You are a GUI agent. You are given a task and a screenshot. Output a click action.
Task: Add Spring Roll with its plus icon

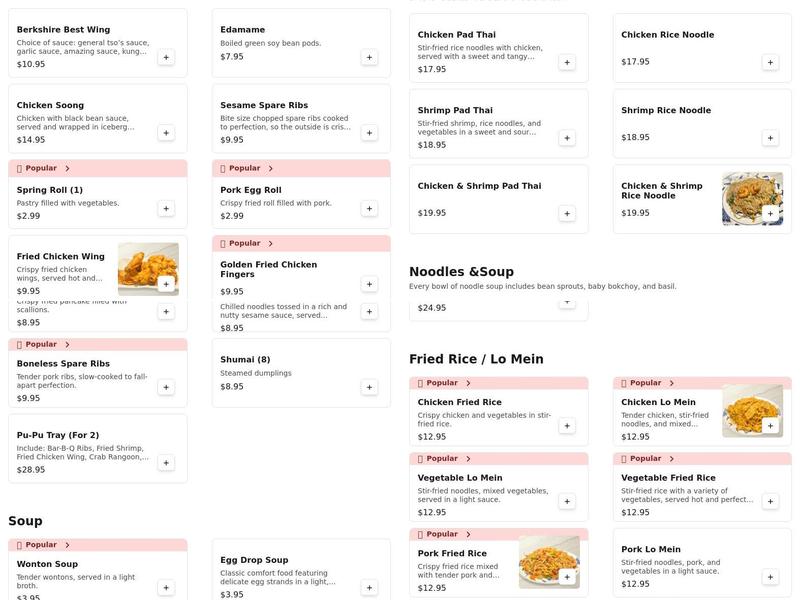click(x=166, y=208)
